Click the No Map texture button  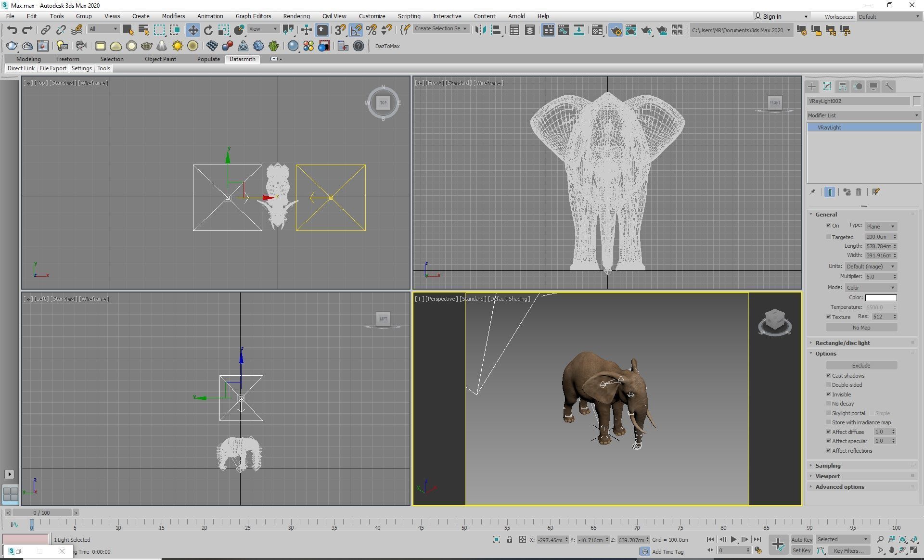pyautogui.click(x=861, y=328)
